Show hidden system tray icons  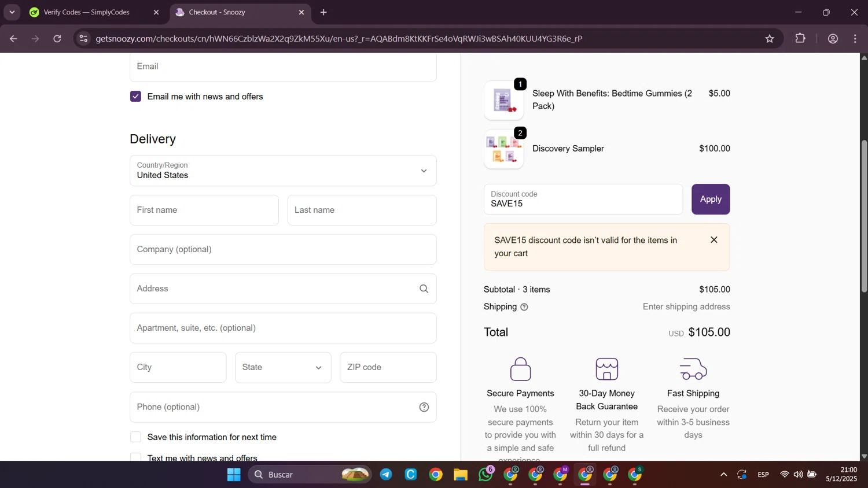click(723, 475)
